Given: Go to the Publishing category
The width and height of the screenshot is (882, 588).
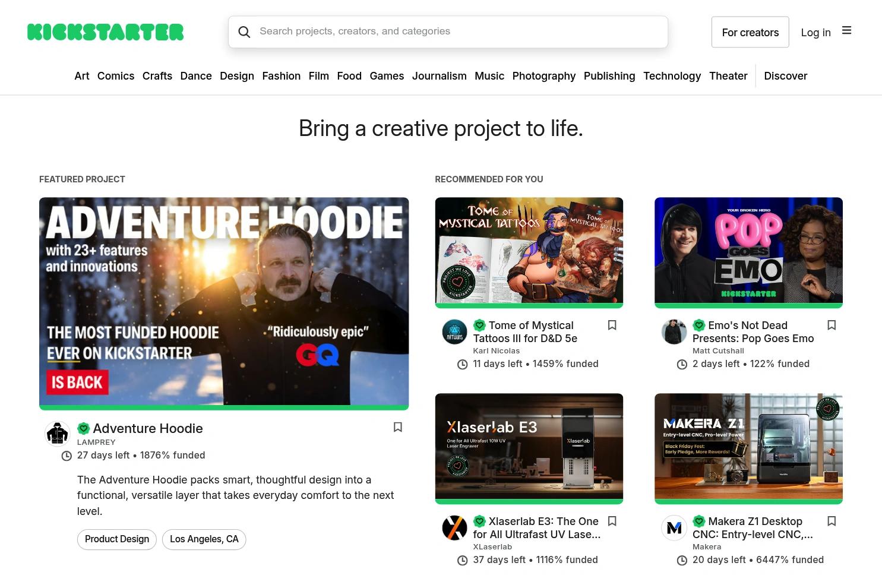Looking at the screenshot, I should pos(609,76).
